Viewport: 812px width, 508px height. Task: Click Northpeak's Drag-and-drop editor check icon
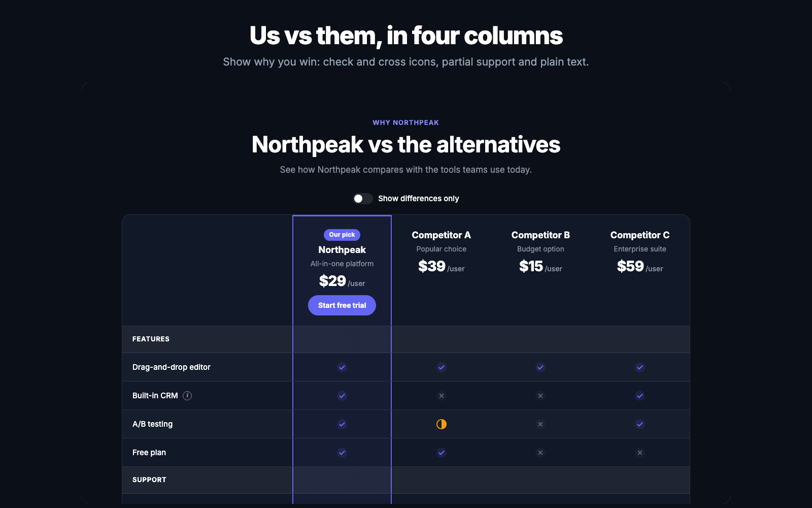342,367
